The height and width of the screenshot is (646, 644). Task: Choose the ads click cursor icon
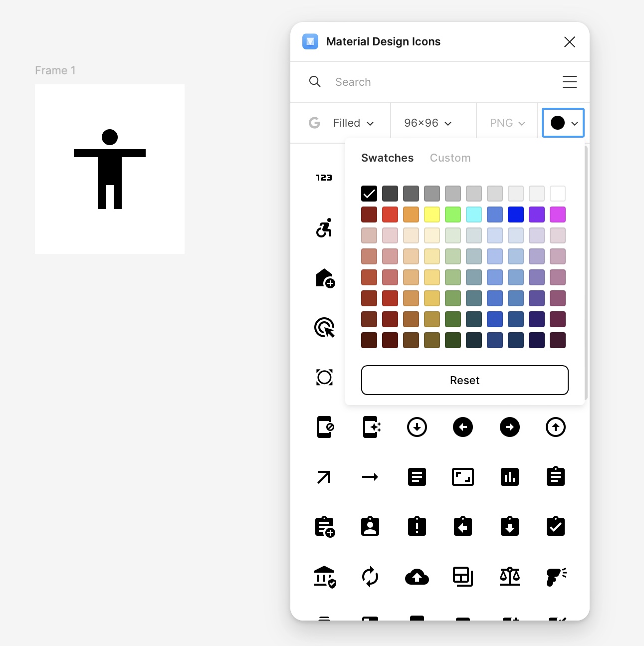tap(324, 328)
